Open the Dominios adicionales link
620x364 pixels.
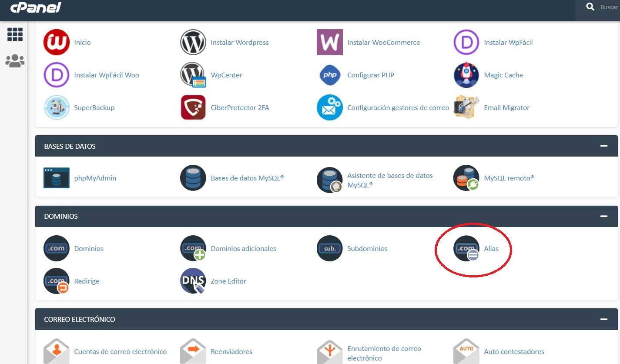244,248
